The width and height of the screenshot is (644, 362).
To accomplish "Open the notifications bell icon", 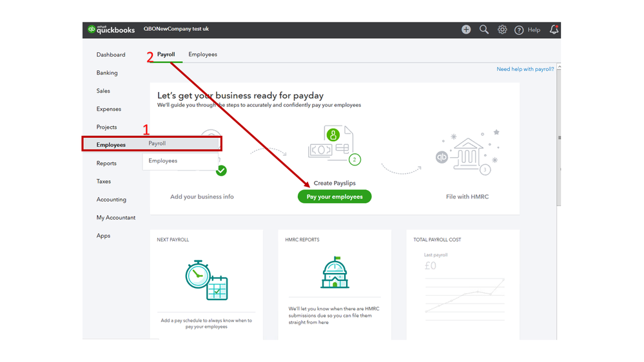I will [554, 30].
